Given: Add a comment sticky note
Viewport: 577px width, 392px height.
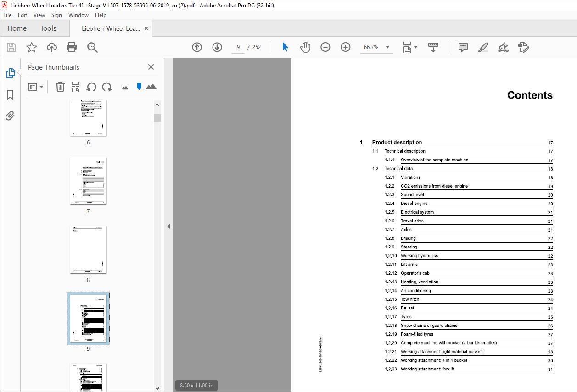Looking at the screenshot, I should pyautogui.click(x=463, y=47).
